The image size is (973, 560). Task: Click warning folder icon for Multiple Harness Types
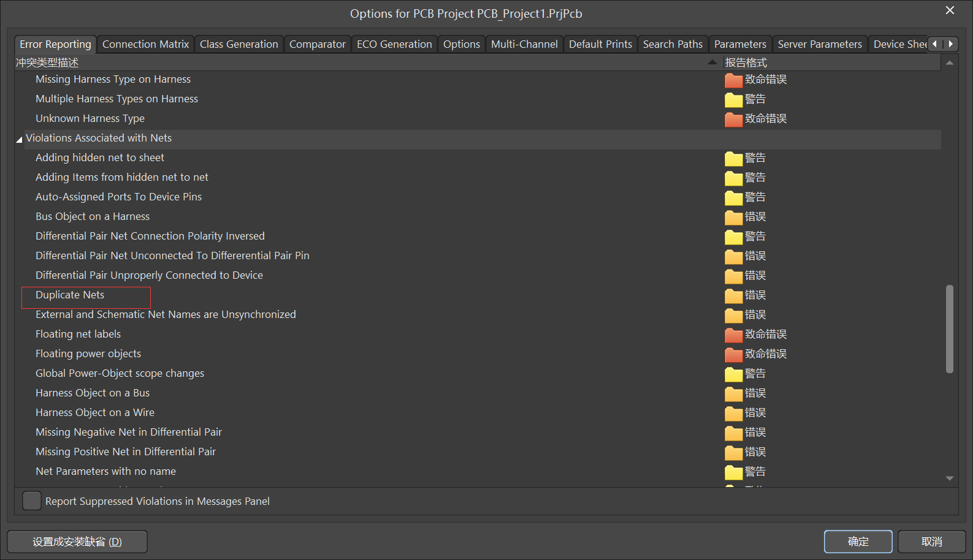733,99
